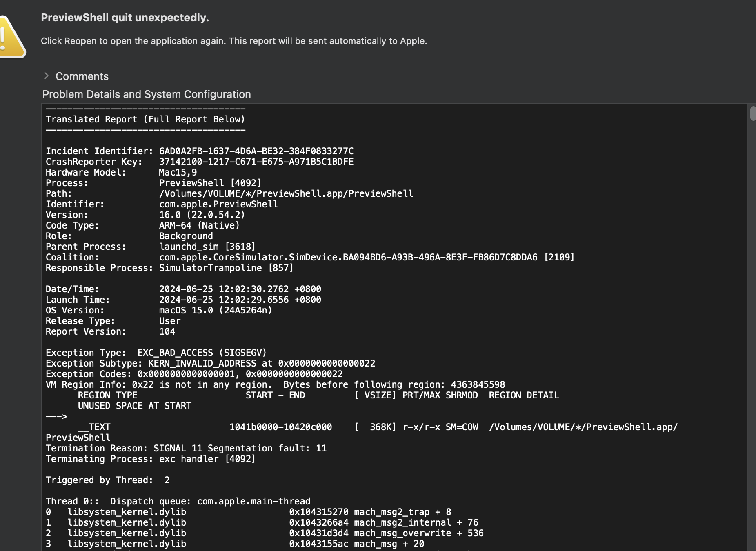Click the CrashReporter Key line

click(x=199, y=162)
